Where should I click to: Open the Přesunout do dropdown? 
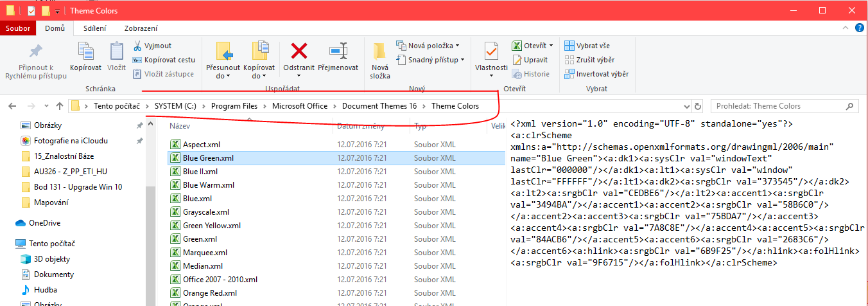(223, 75)
